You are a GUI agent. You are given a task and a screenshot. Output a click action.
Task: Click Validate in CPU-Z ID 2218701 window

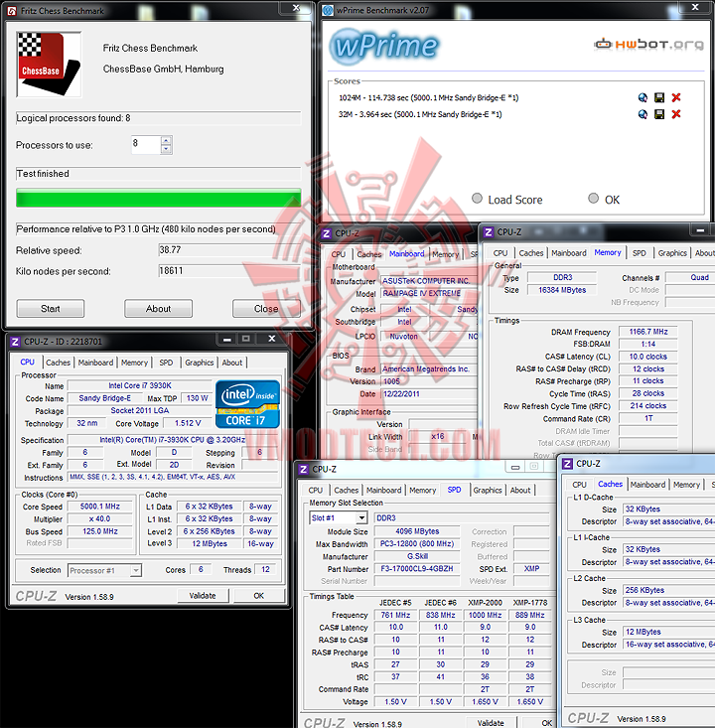203,596
